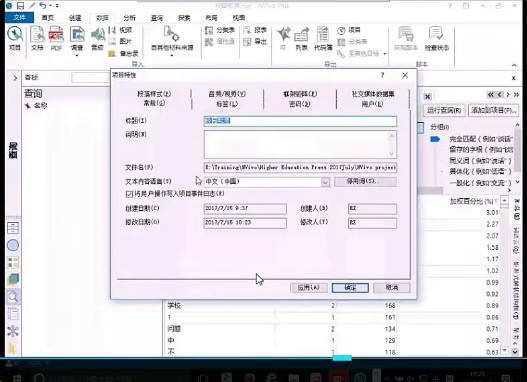Open the 框架矩阵 tab
527x382 pixels.
300,94
